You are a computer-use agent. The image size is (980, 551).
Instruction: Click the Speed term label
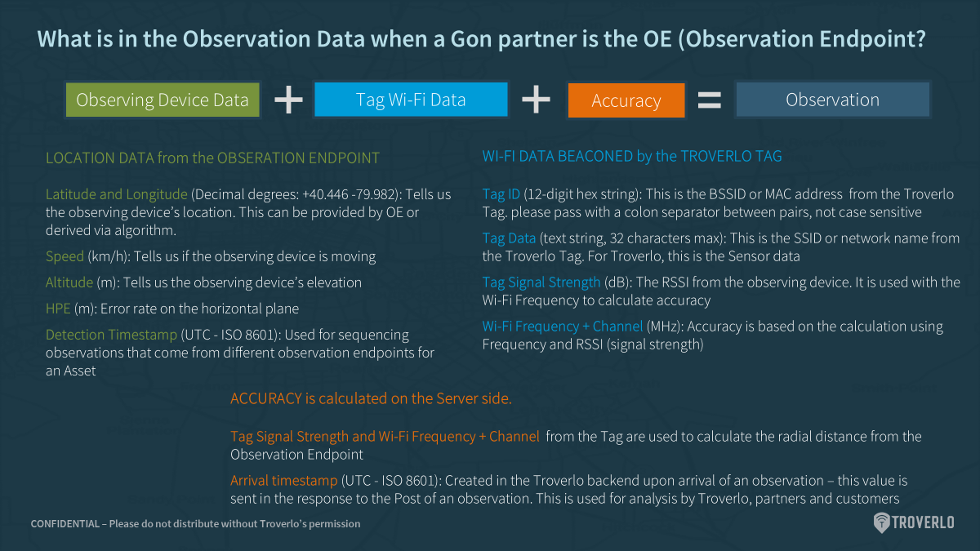[x=65, y=256]
